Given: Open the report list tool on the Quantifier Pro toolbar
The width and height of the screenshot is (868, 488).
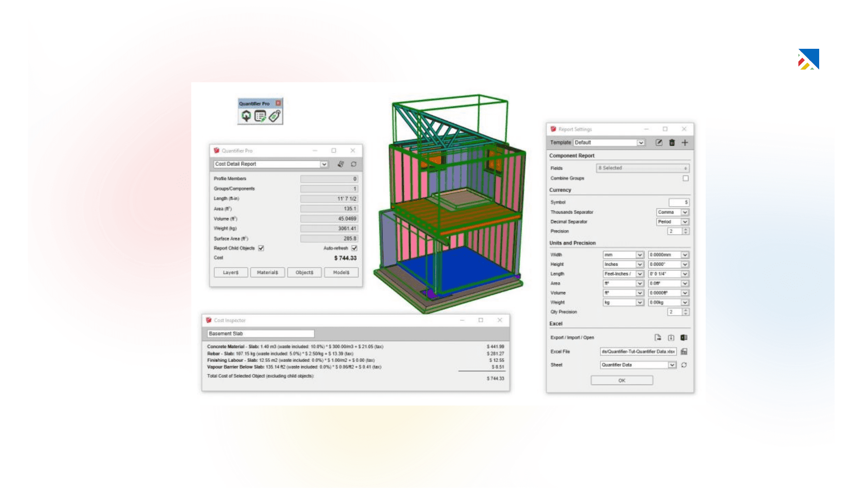Looking at the screenshot, I should click(261, 116).
